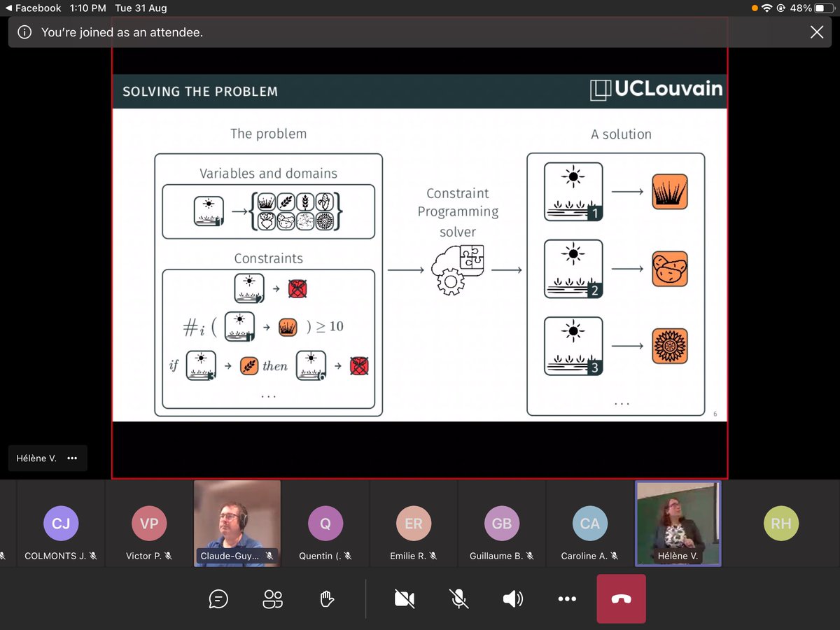Select the RH participant avatar
The height and width of the screenshot is (630, 840).
pos(781,523)
